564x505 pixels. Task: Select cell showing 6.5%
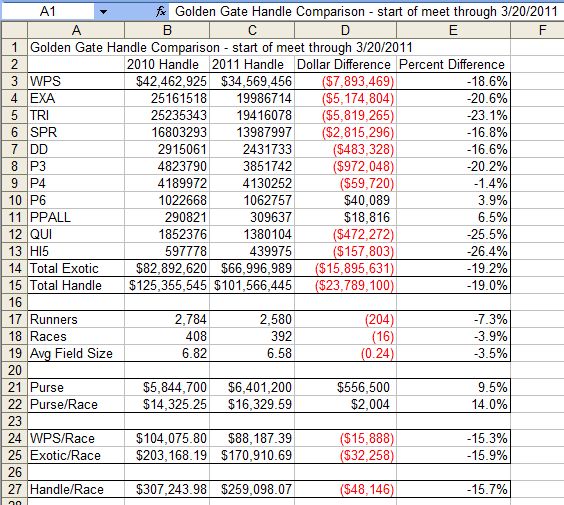pos(453,217)
